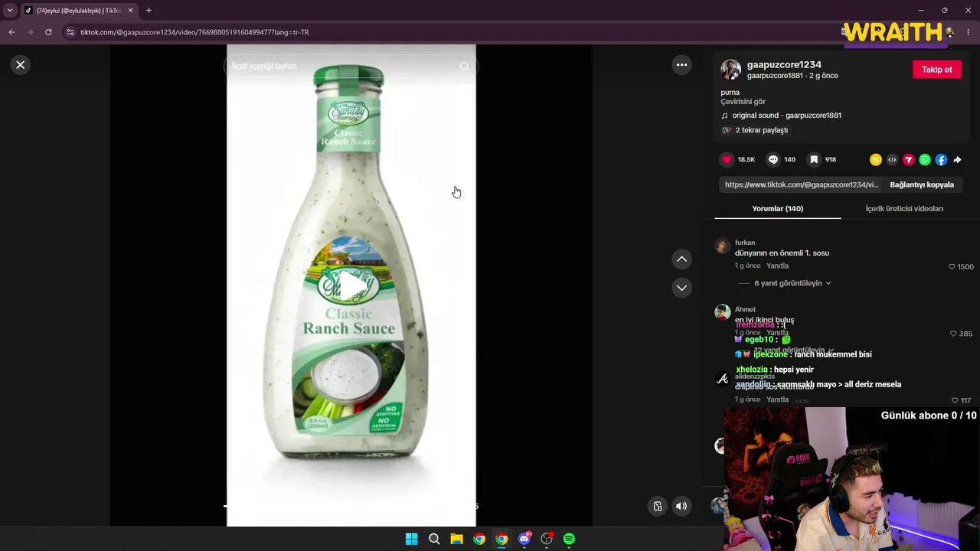Screen dimensions: 980x551
Task: Click commenter name 'Ahmet'
Action: (745, 309)
